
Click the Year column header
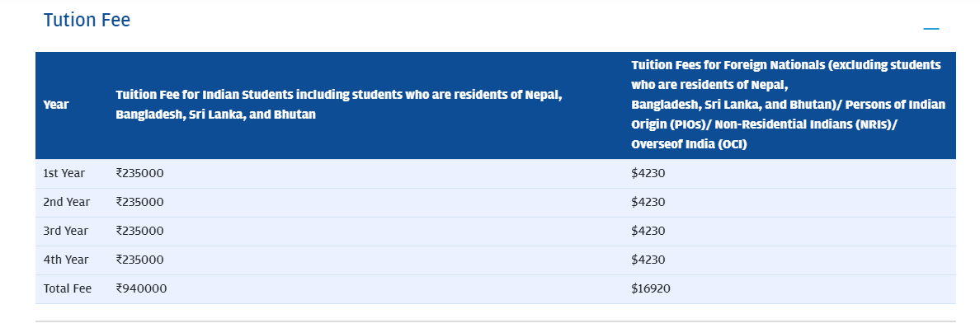(56, 105)
